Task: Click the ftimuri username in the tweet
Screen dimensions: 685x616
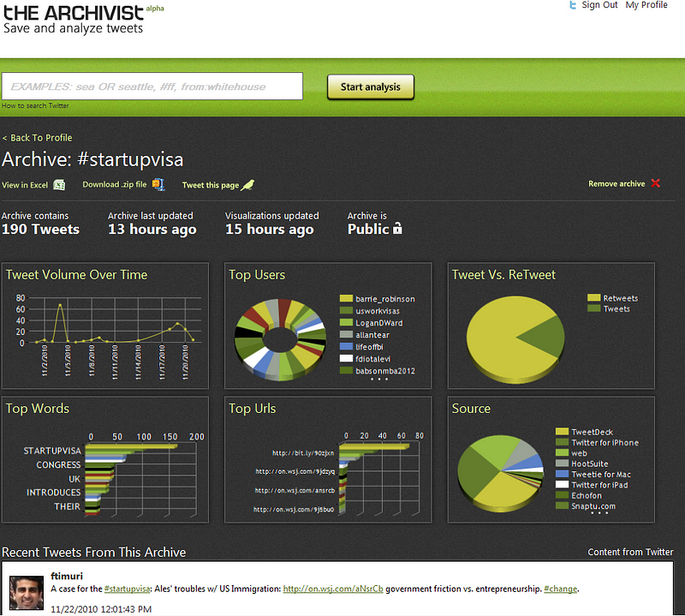Action: click(67, 576)
